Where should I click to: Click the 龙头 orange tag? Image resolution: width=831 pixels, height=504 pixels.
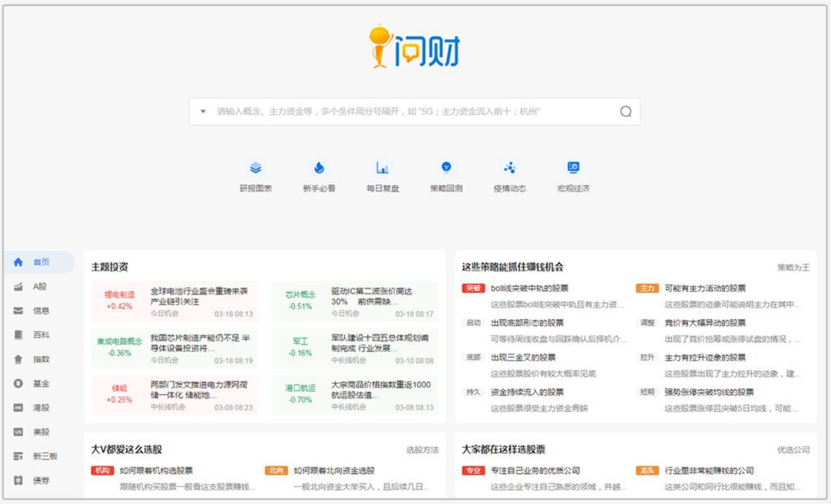[x=647, y=470]
